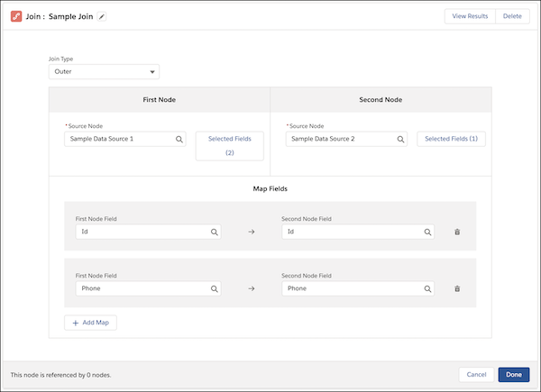The image size is (541, 392).
Task: Focus Sample Data Source 2 input
Action: [x=346, y=139]
